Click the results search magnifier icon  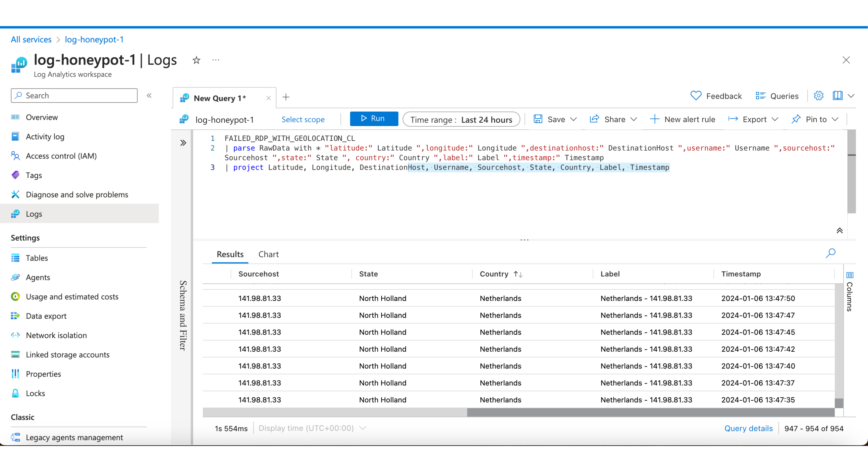coord(830,253)
